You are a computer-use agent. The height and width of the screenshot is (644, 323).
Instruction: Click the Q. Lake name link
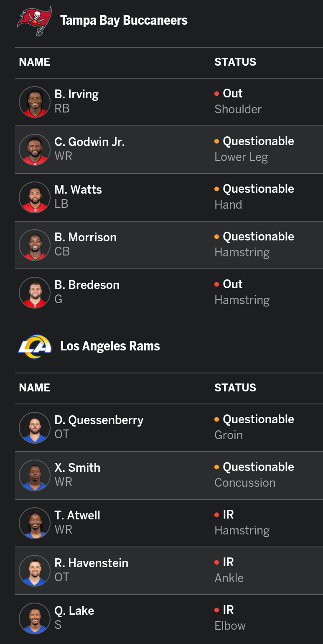(x=74, y=611)
